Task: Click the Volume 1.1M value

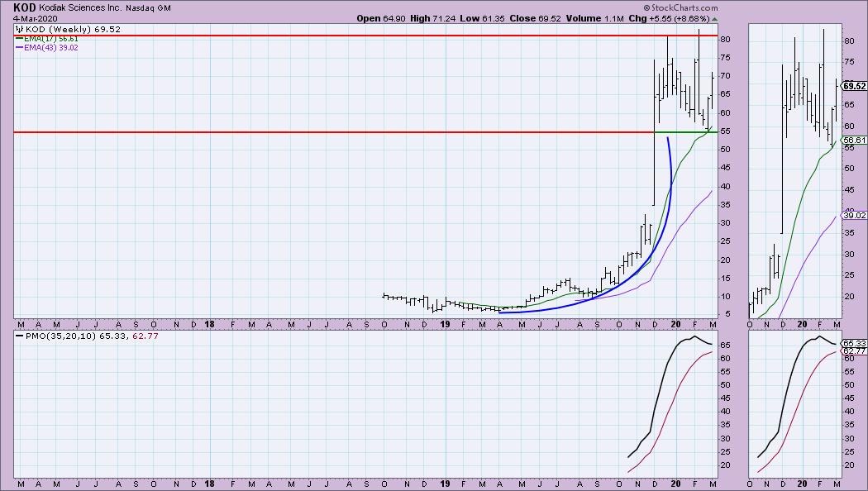Action: click(594, 18)
